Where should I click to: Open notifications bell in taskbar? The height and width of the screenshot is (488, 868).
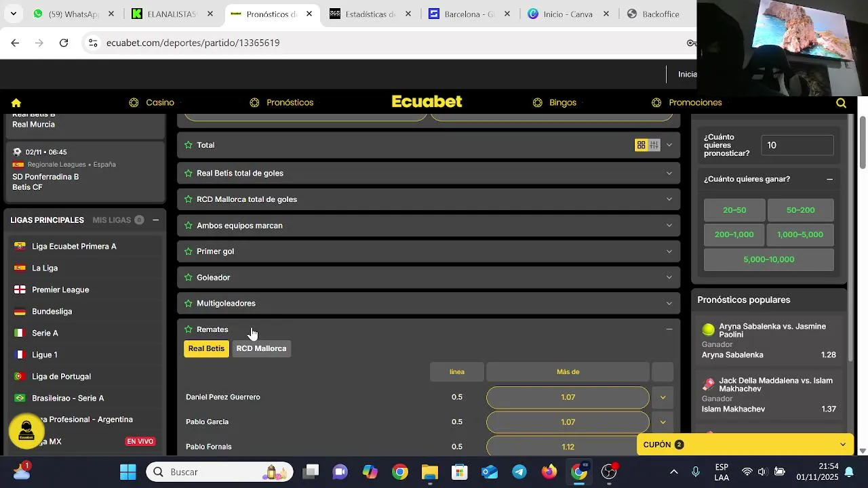(848, 472)
